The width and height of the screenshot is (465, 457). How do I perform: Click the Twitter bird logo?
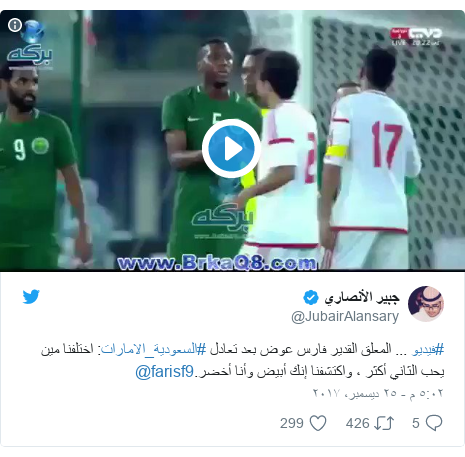31,297
